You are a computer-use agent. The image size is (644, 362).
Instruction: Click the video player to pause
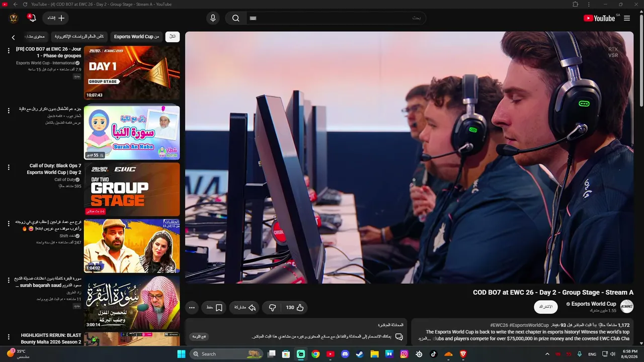[409, 157]
